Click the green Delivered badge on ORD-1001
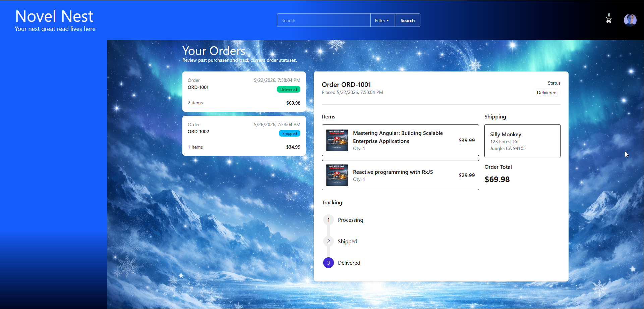The width and height of the screenshot is (644, 309). point(289,90)
